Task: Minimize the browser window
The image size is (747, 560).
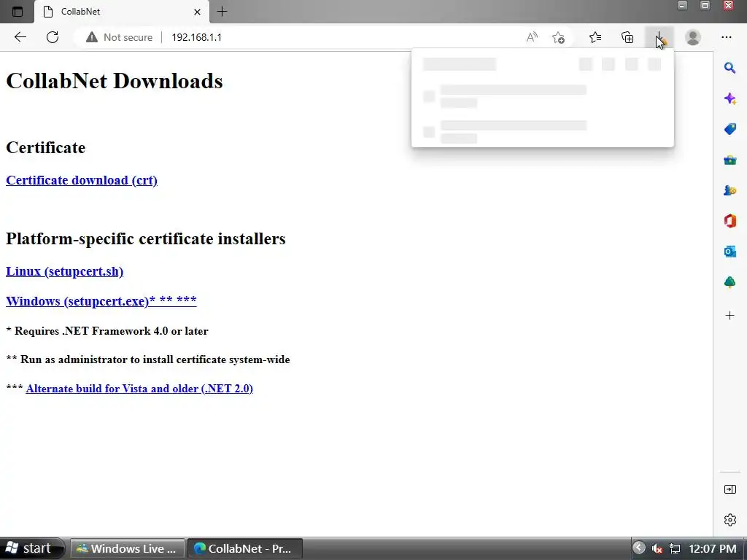Action: (682, 6)
